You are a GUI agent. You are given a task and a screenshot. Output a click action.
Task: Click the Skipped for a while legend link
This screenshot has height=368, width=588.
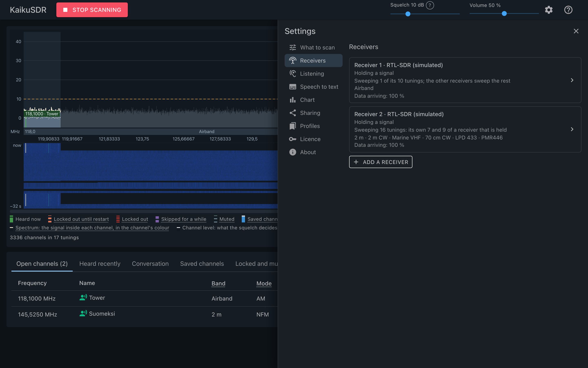[184, 219]
